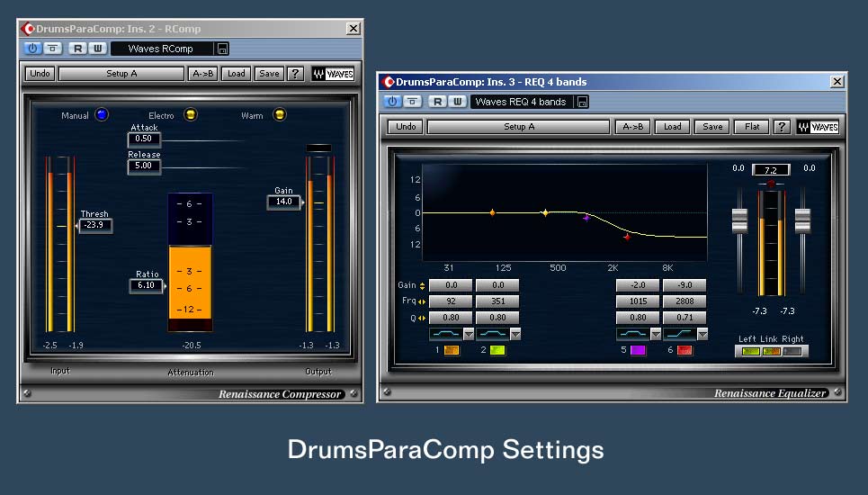Click the purple band 5 color swatch

pos(639,350)
